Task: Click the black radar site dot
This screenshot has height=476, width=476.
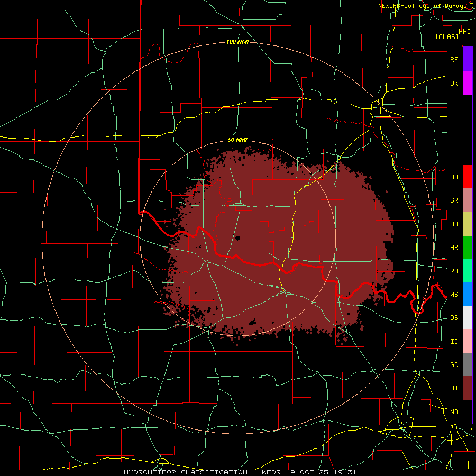Action: 237,238
